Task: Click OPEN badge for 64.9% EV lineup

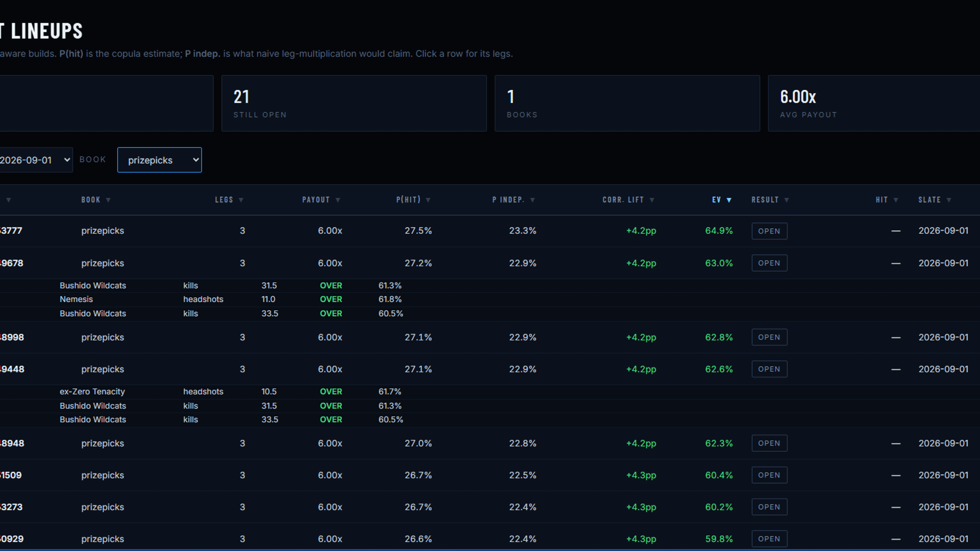Action: coord(769,231)
